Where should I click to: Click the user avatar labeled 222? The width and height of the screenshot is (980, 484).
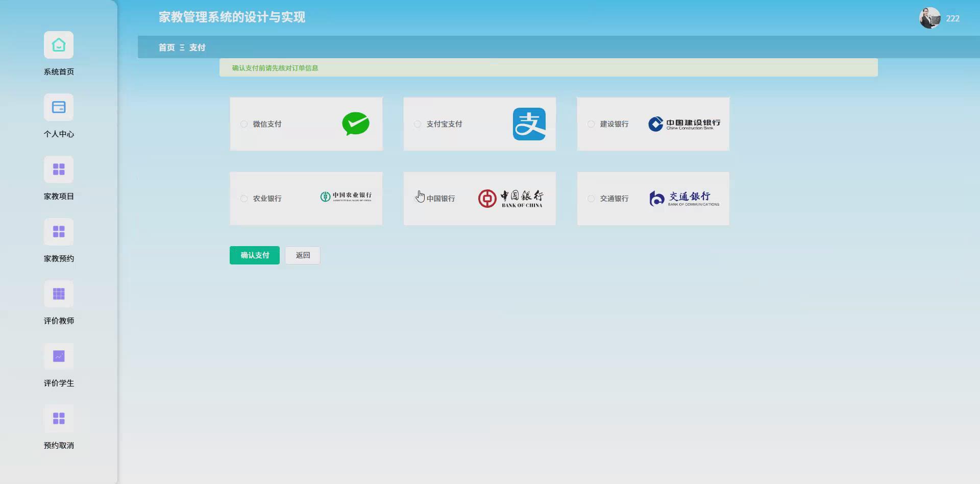click(x=929, y=18)
